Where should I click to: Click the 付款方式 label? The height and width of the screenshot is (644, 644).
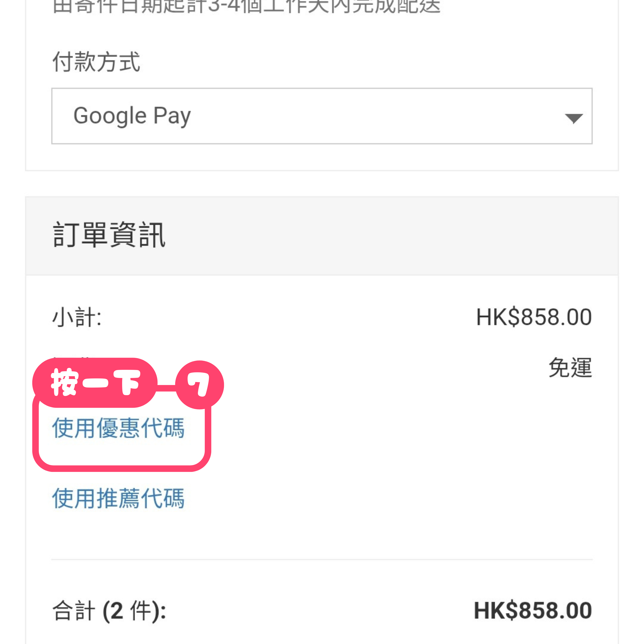pyautogui.click(x=96, y=62)
